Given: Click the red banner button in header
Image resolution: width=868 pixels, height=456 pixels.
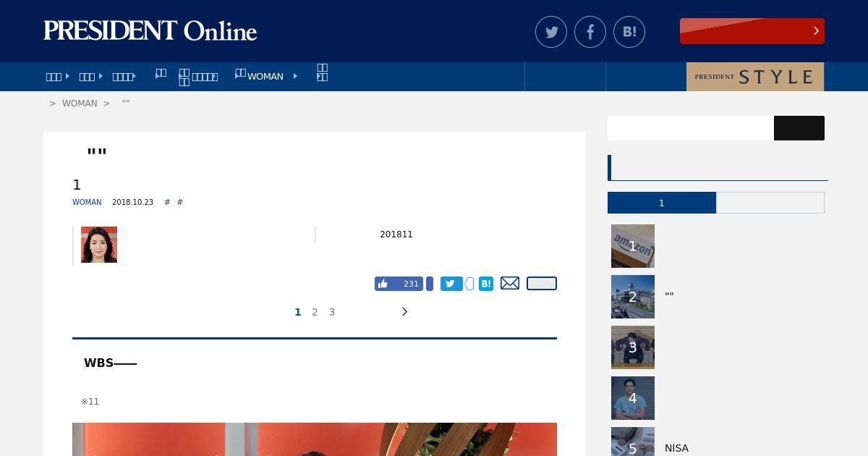Looking at the screenshot, I should 752,31.
